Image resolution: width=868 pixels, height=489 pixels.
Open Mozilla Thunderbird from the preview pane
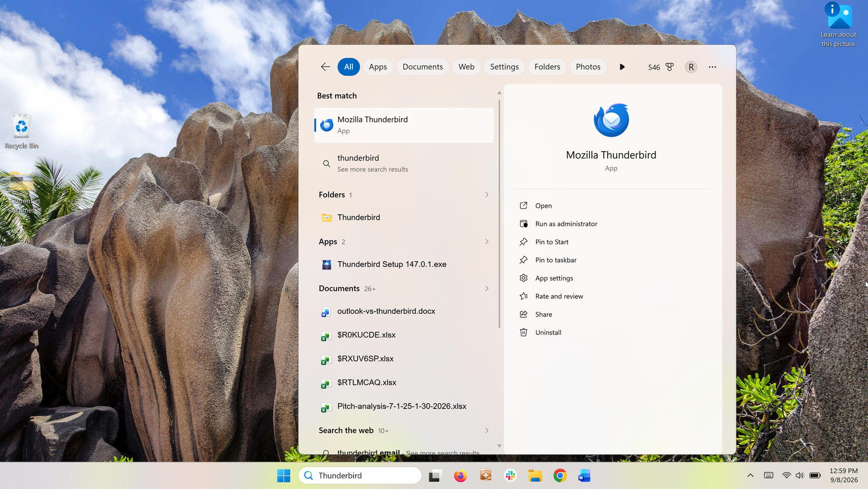(x=543, y=206)
